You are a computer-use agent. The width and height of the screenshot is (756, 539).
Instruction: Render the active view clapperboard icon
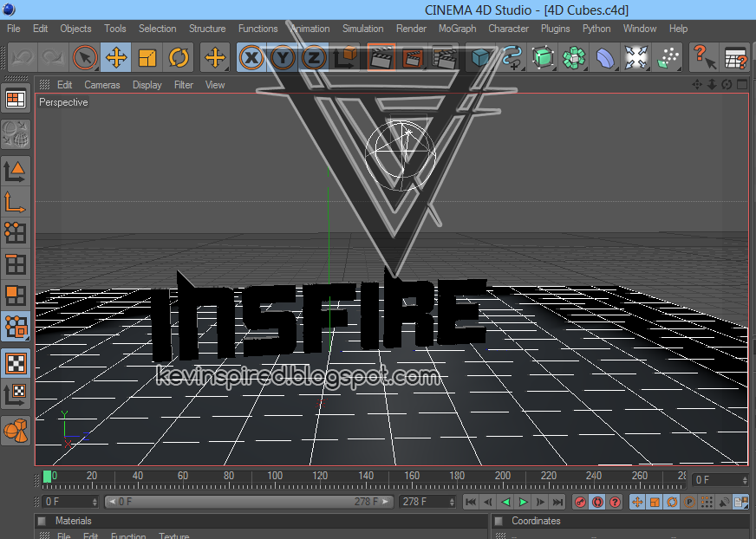(381, 58)
